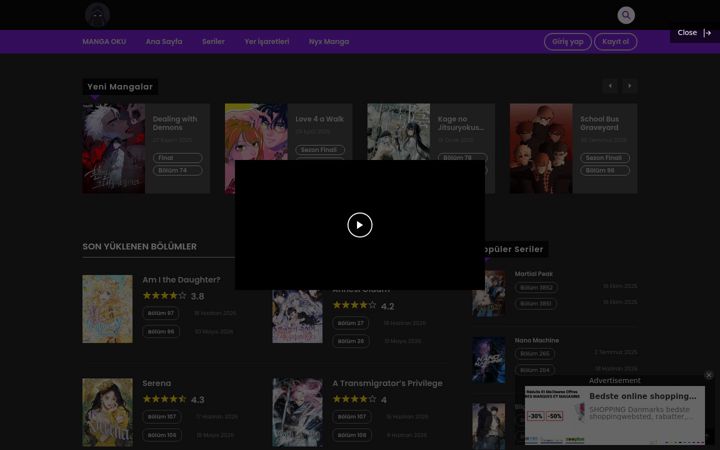This screenshot has height=450, width=720.
Task: Open the Martial Peak title link
Action: coord(534,274)
